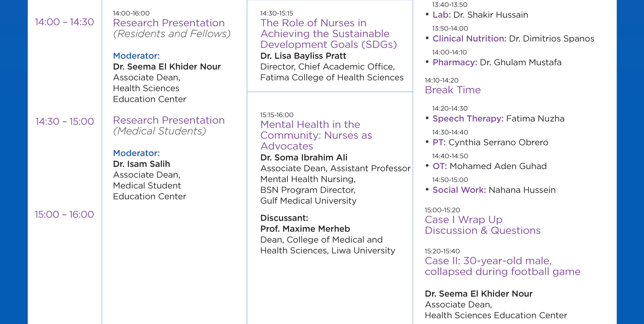Click the 15:00 - 16:00 time slot

coord(64,214)
